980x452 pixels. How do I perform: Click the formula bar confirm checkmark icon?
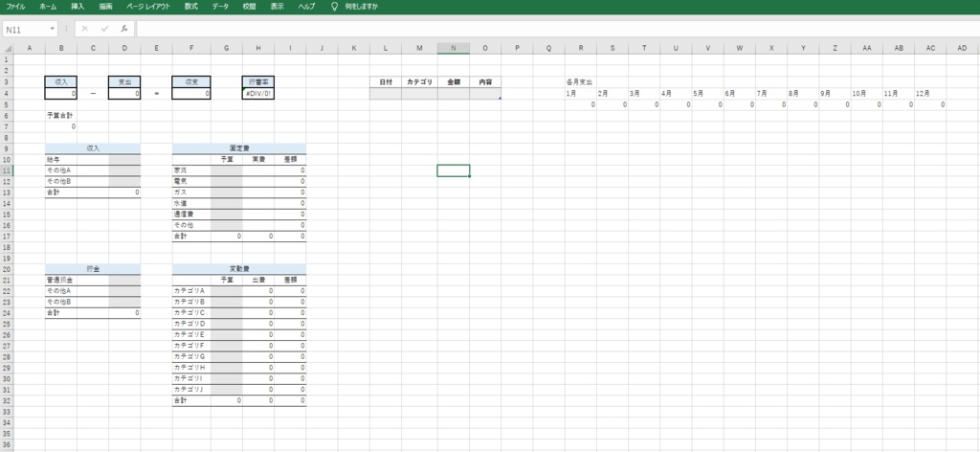104,29
